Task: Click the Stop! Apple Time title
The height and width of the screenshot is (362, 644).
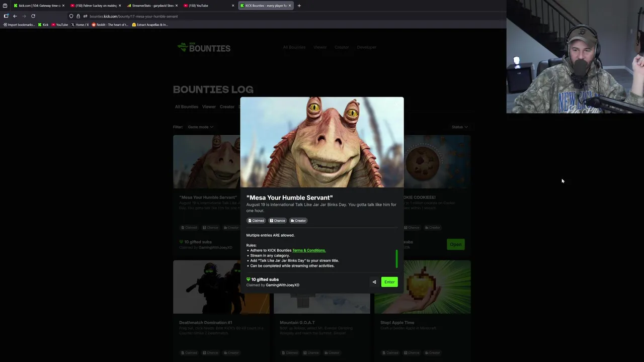Action: 397,323
